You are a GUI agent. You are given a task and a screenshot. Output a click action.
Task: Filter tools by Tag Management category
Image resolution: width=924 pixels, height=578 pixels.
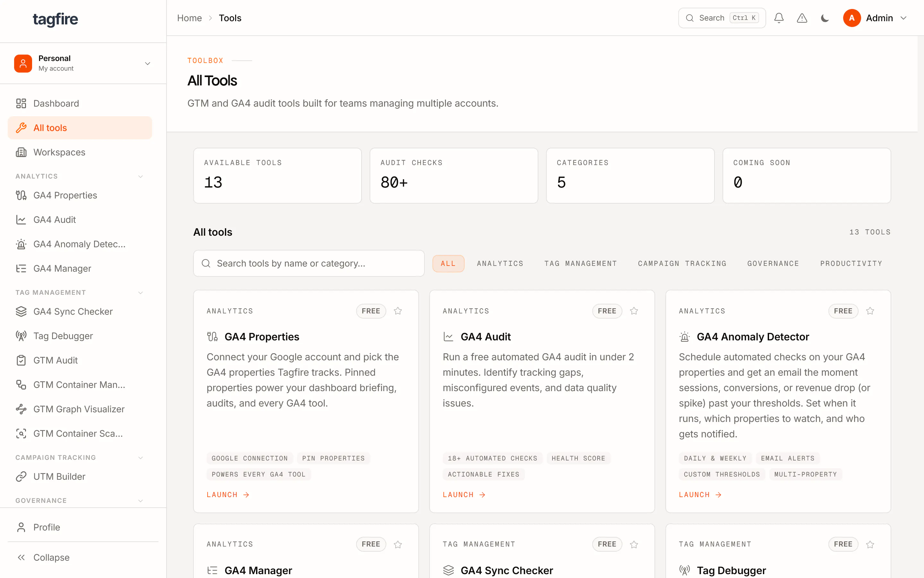(x=581, y=263)
